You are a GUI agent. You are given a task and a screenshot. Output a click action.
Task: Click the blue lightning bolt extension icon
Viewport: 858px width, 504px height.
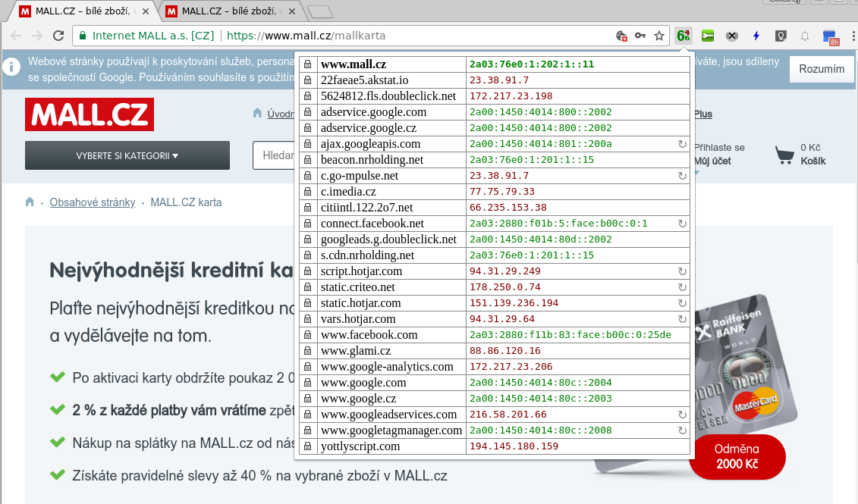pyautogui.click(x=756, y=36)
